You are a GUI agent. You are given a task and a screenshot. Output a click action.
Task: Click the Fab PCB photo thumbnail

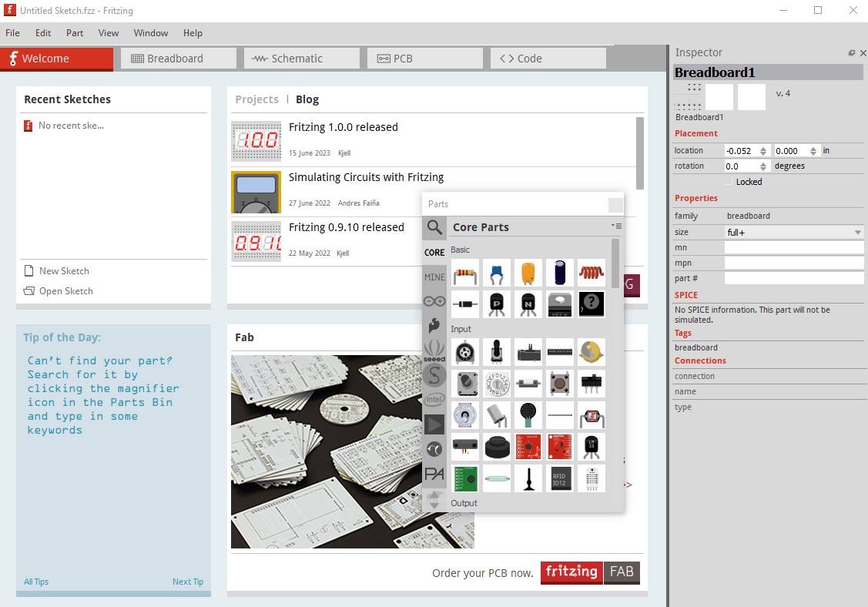353,452
